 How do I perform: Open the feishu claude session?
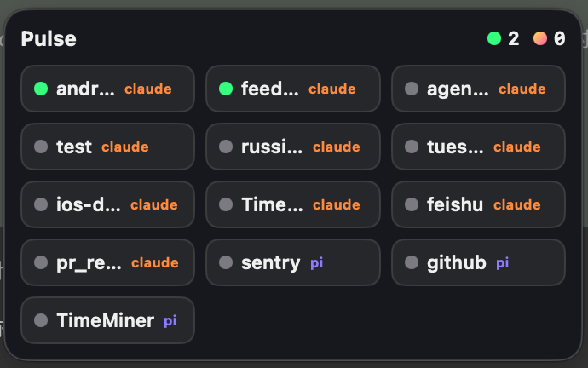point(478,204)
